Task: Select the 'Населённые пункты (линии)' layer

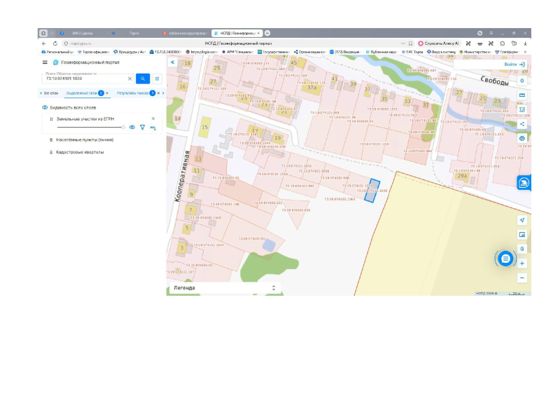Action: 85,140
